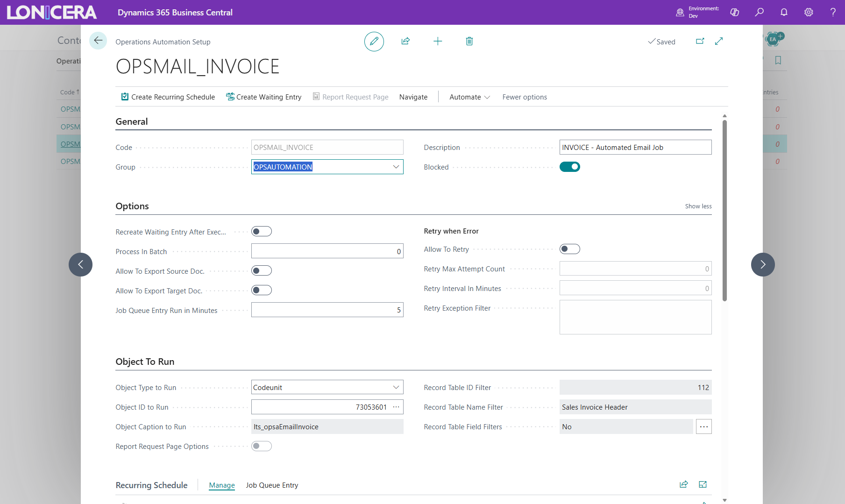The image size is (845, 504).
Task: Expand the Automate menu
Action: [x=469, y=97]
